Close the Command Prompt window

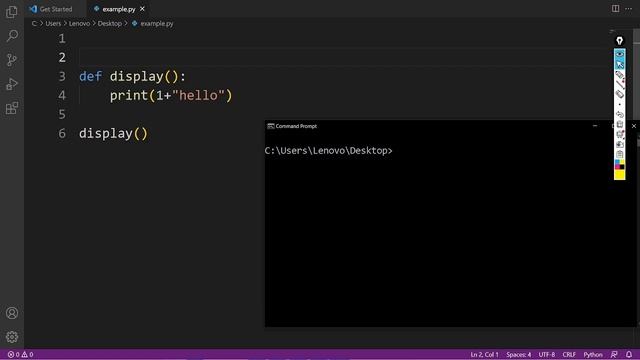634,126
